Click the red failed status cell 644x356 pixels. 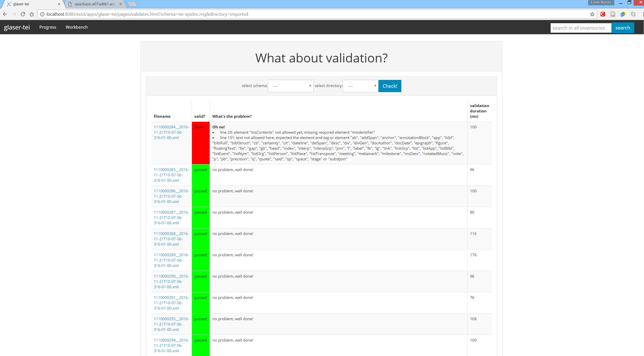click(201, 143)
